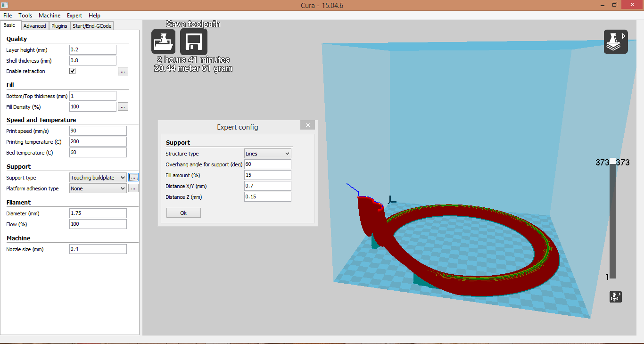Switch to the Plugins tab

[x=59, y=26]
